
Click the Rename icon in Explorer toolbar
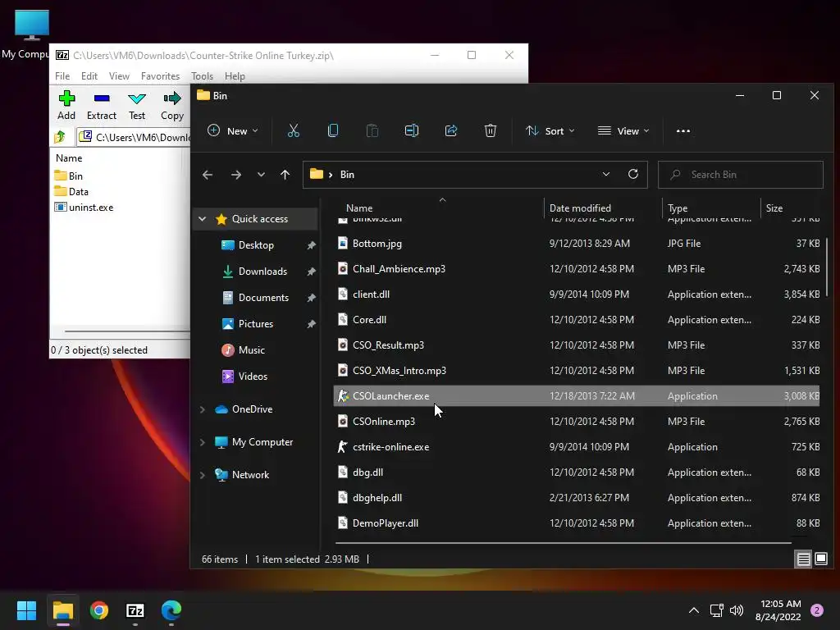point(412,130)
